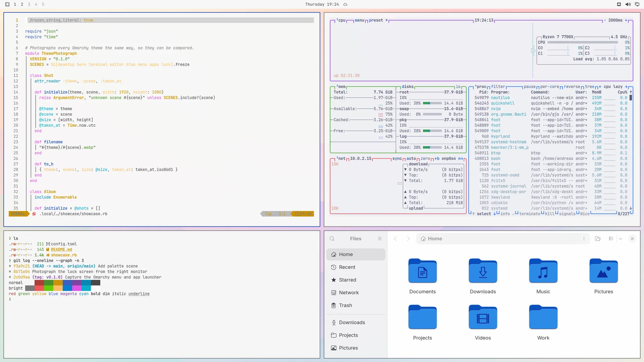The width and height of the screenshot is (644, 362).
Task: Select Recent in the Files sidebar
Action: (356, 267)
